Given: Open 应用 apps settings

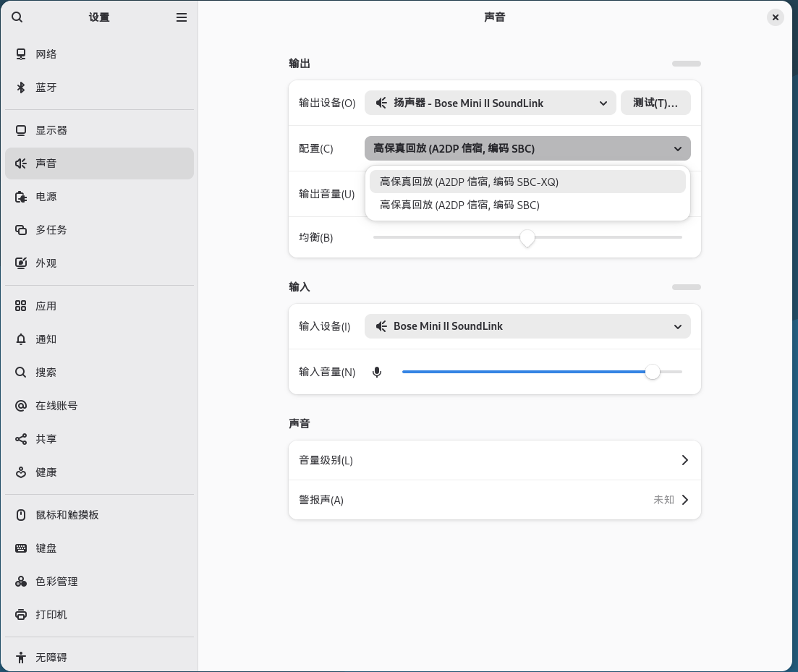Looking at the screenshot, I should tap(99, 306).
